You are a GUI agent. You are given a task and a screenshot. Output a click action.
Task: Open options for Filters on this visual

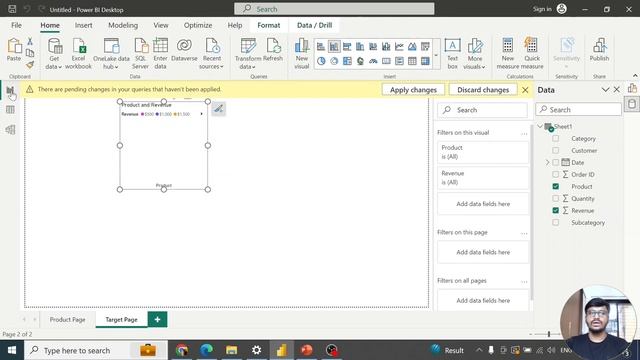(524, 133)
